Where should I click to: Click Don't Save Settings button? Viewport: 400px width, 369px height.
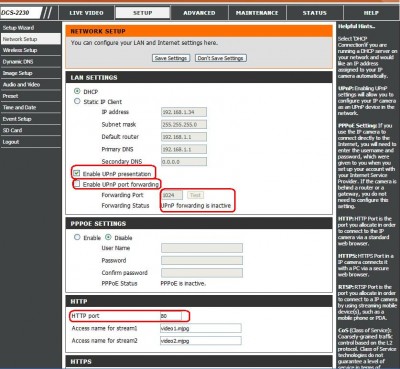tap(220, 58)
